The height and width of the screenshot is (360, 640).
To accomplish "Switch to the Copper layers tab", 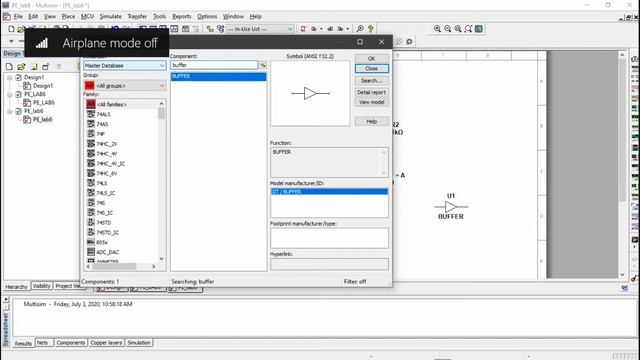I will pyautogui.click(x=106, y=343).
